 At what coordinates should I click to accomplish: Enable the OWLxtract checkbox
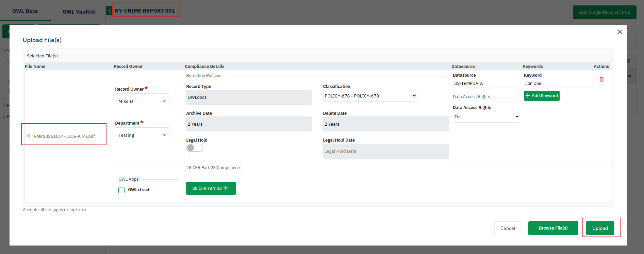coord(121,190)
